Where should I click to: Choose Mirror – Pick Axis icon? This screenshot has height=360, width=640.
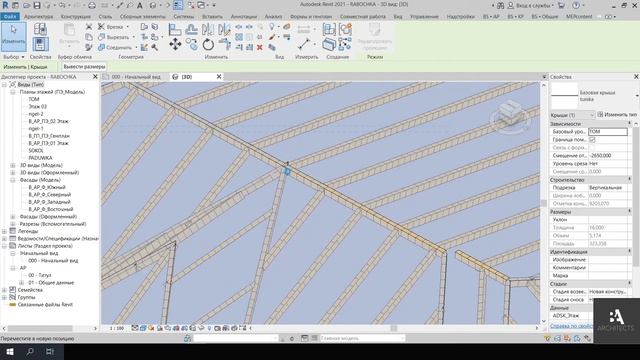pyautogui.click(x=208, y=29)
